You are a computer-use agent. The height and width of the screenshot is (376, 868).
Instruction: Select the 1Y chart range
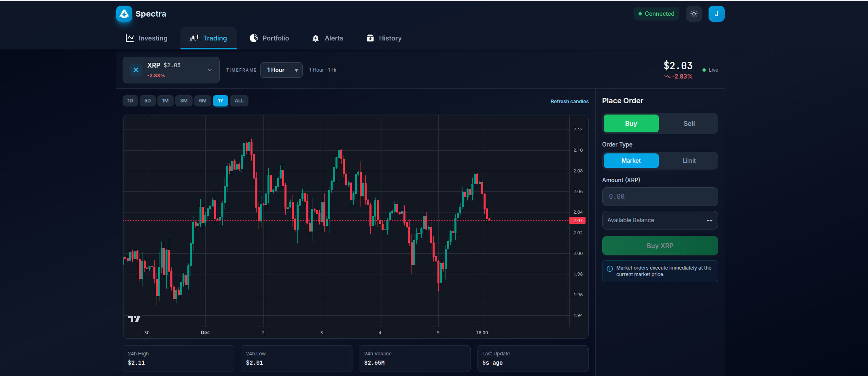pos(221,101)
